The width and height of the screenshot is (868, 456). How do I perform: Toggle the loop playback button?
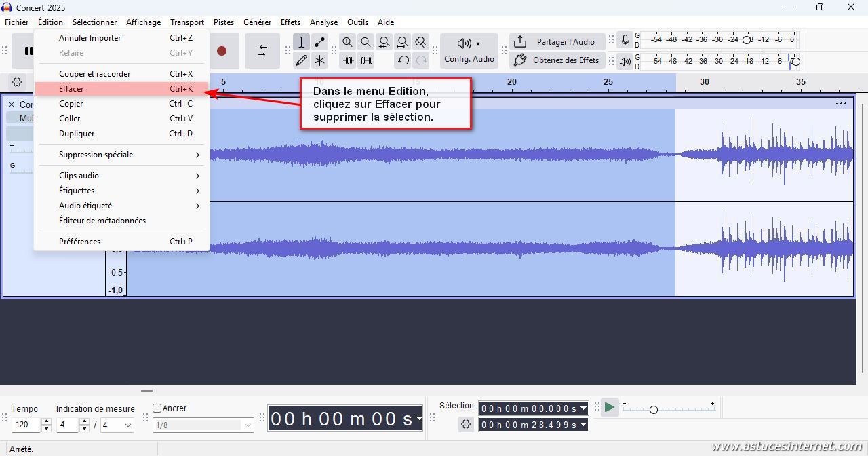coord(262,51)
